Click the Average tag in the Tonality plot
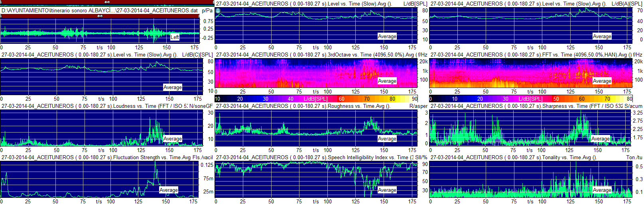644x205 pixels. (x=602, y=190)
